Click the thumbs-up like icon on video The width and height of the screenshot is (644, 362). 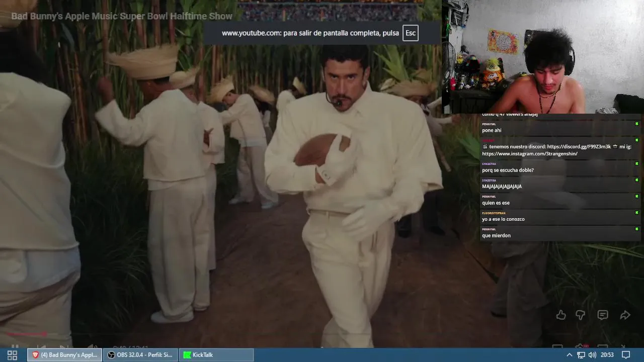pyautogui.click(x=561, y=315)
